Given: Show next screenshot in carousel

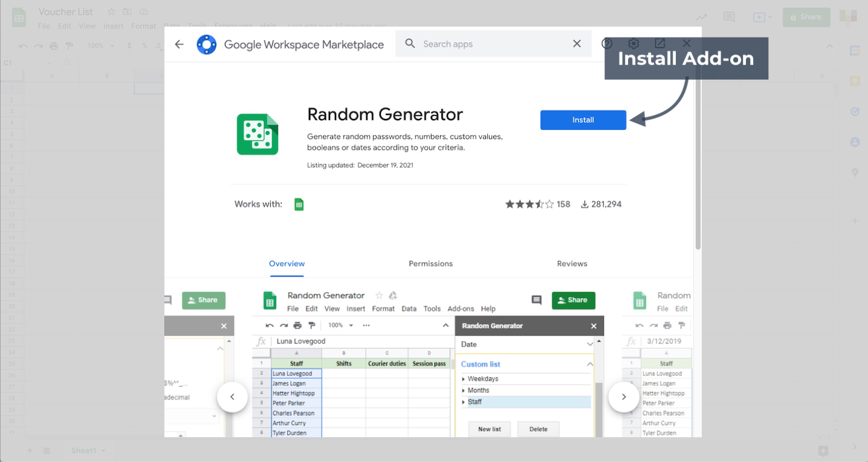Looking at the screenshot, I should click(624, 397).
